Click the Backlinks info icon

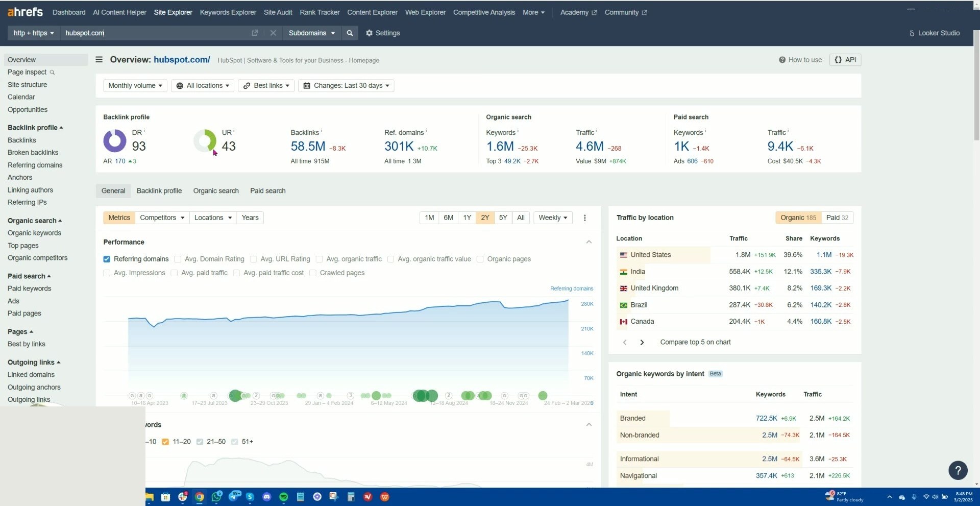coord(322,131)
